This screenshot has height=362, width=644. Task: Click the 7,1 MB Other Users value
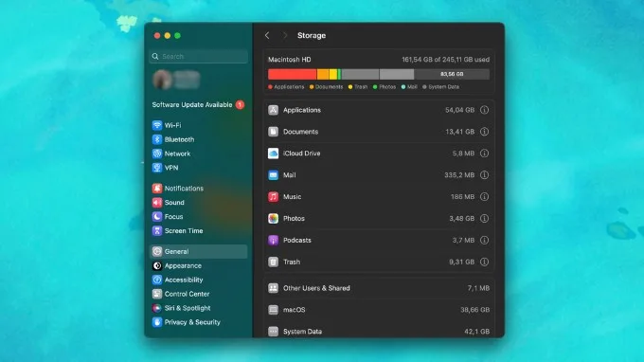click(x=478, y=288)
